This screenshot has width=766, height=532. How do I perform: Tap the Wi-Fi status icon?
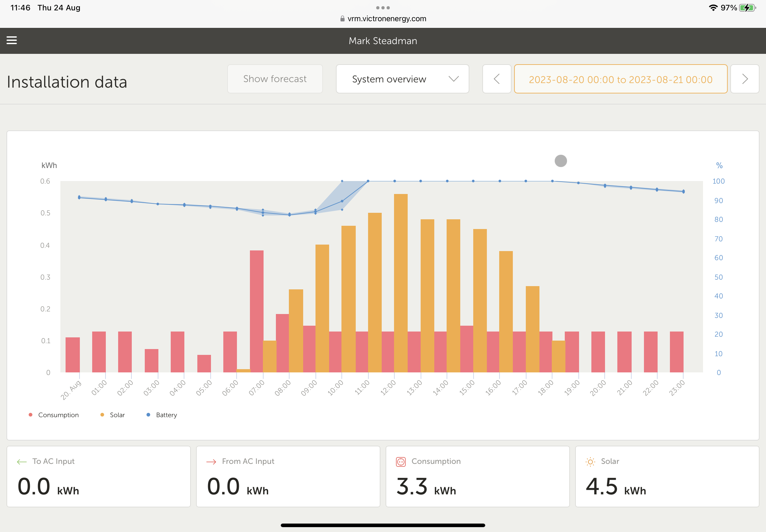click(713, 8)
